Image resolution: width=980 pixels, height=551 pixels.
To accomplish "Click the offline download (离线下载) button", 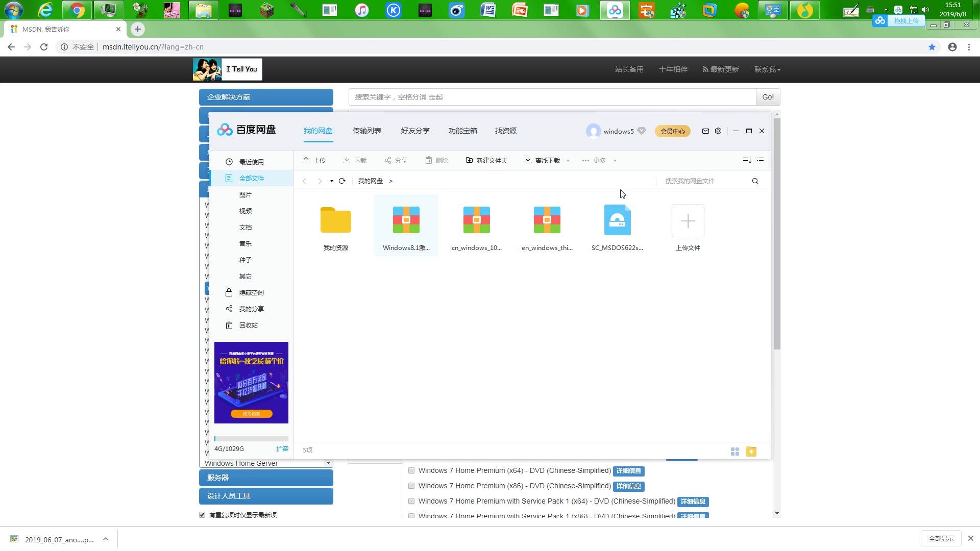I will [542, 160].
